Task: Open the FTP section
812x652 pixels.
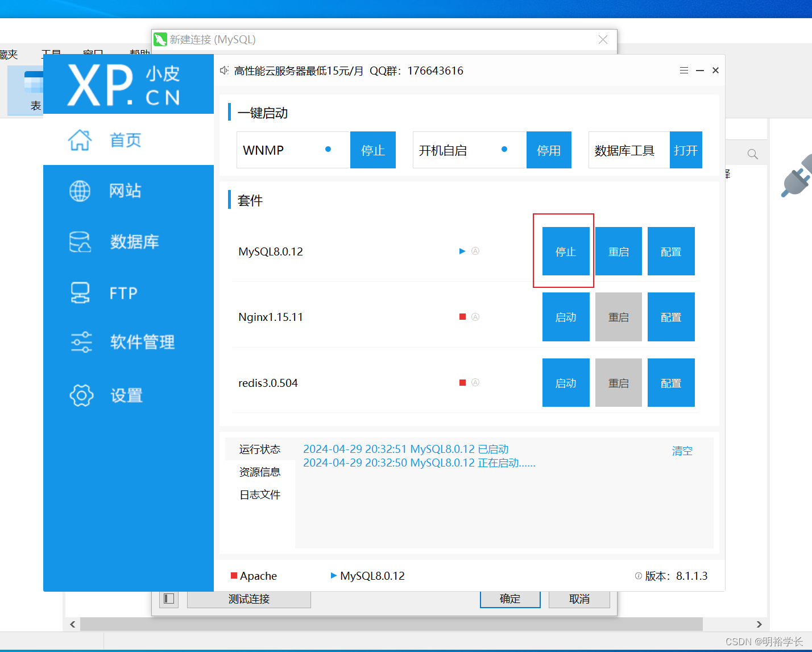Action: click(x=129, y=293)
